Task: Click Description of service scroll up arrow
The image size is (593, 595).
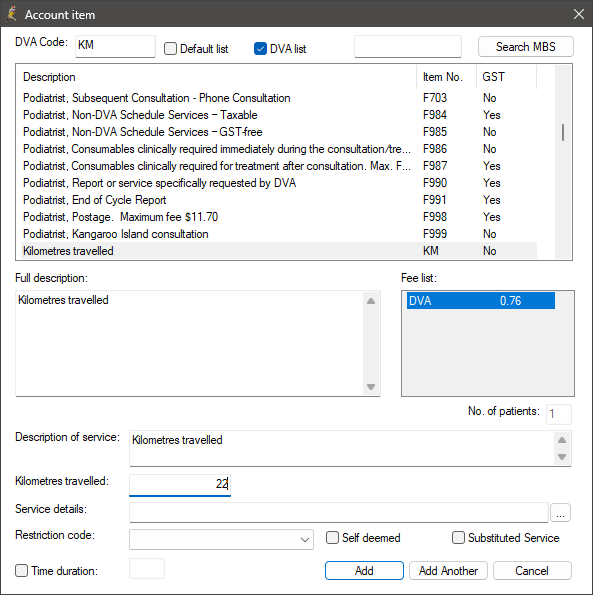Action: point(562,440)
